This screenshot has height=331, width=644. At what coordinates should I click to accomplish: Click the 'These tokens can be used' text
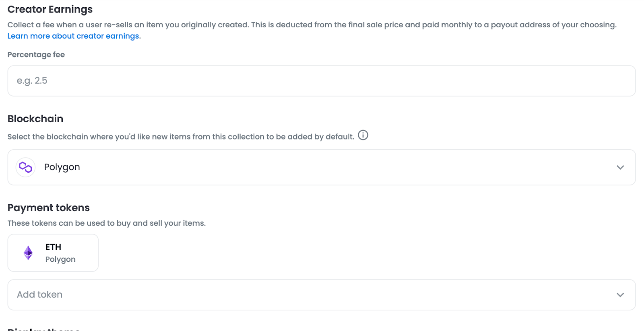pos(107,223)
